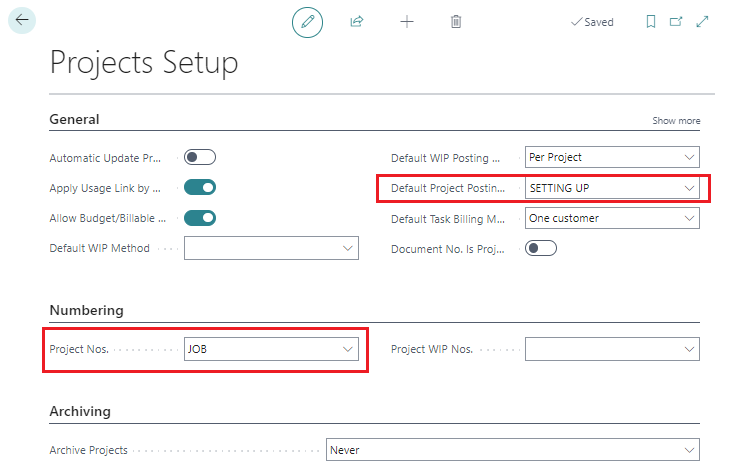Open the Default WIP Method dropdown
This screenshot has width=732, height=473.
347,248
